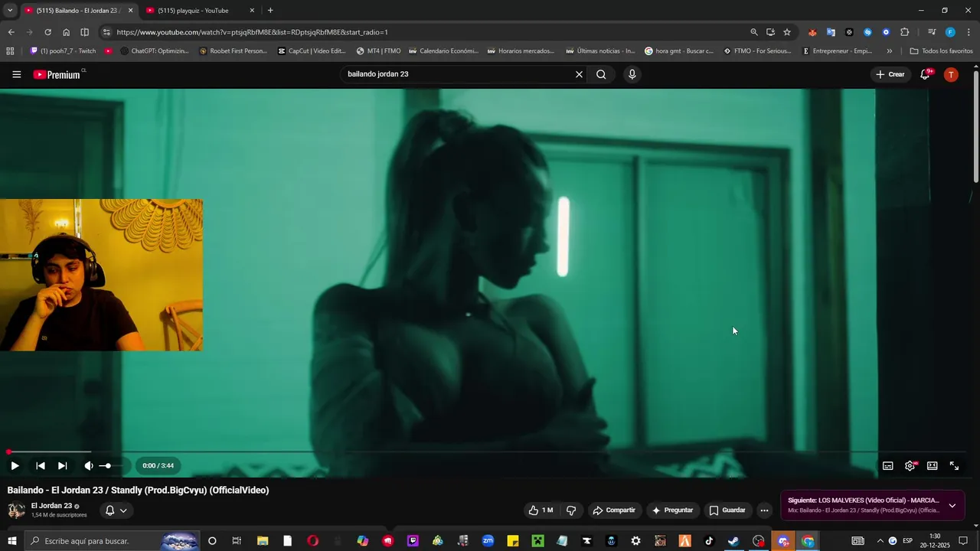
Task: Open the MT4 | FTMO bookmark
Action: (x=378, y=51)
